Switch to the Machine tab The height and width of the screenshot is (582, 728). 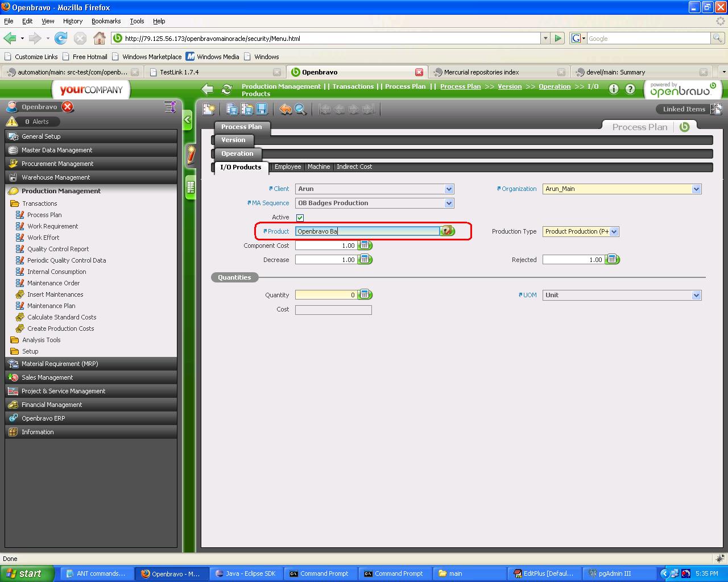[318, 167]
